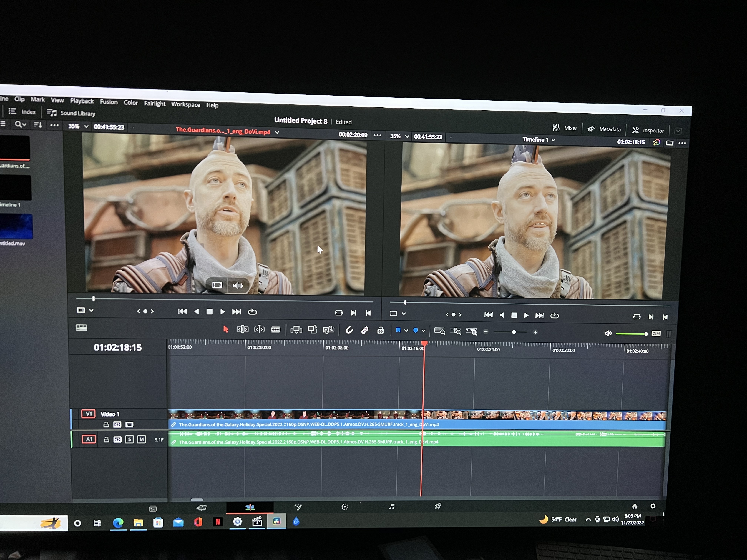This screenshot has width=747, height=560.
Task: Expand the UI layout chevron button
Action: coord(678,131)
